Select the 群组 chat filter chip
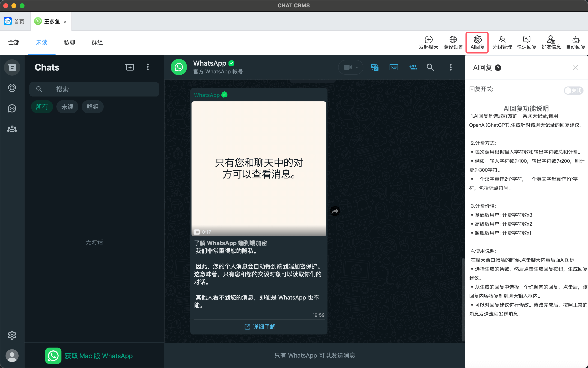 click(92, 107)
